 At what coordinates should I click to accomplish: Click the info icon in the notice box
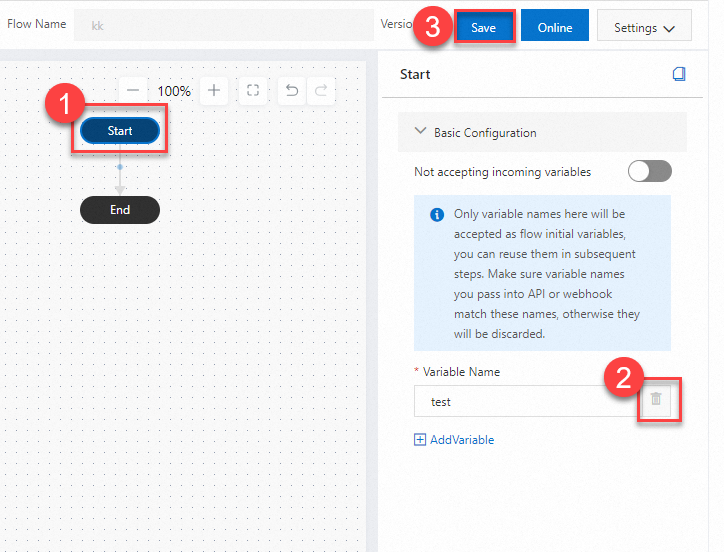437,215
